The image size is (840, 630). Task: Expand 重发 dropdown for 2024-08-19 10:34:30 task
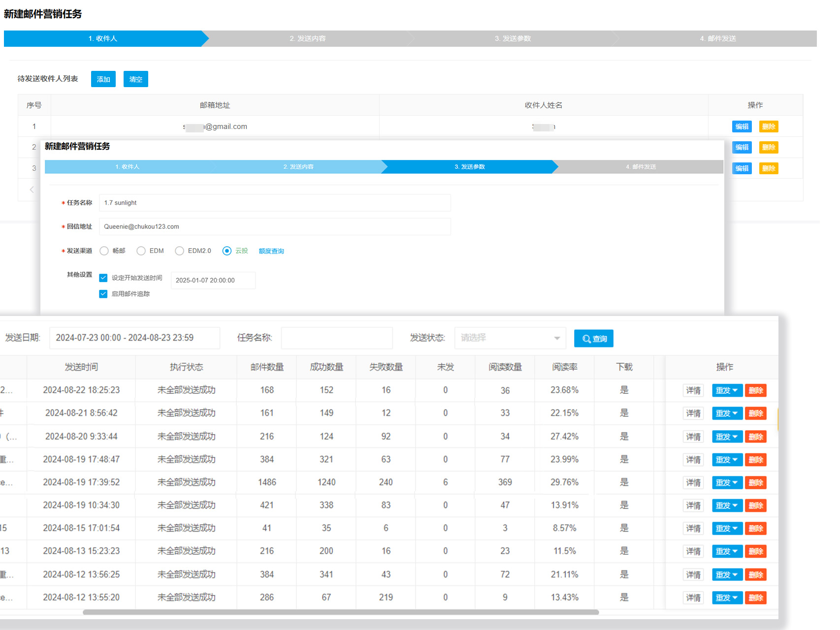[727, 505]
